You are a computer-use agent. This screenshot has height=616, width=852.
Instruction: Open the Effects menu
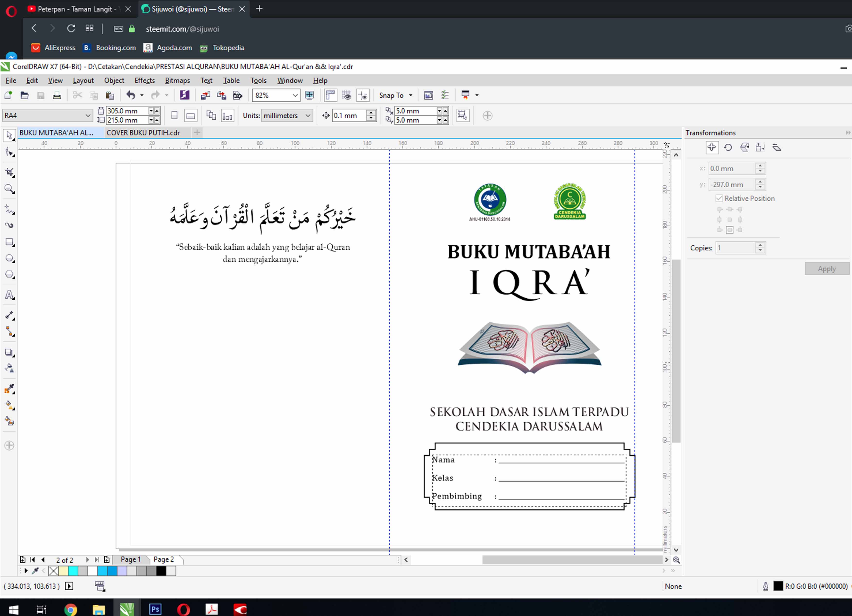tap(144, 80)
